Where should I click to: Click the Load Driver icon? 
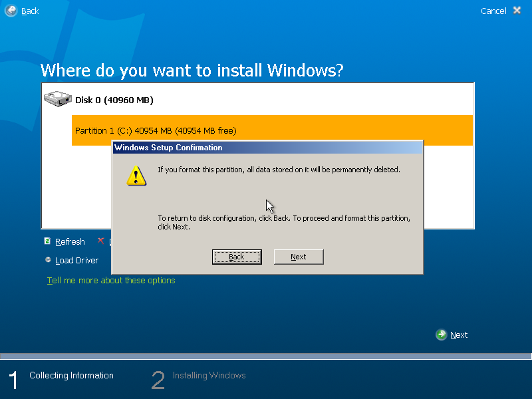click(x=47, y=260)
